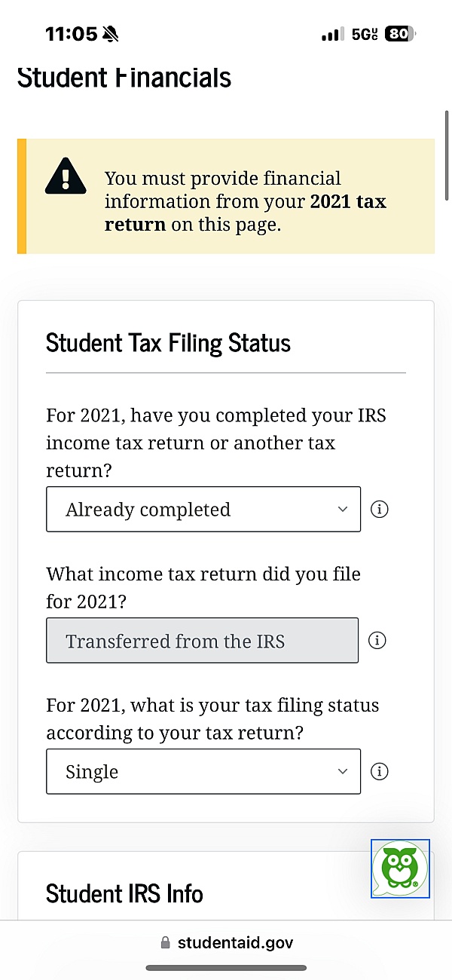Screen dimensions: 452x980
Task: Tap the 2021 tax return alert message
Action: point(245,201)
